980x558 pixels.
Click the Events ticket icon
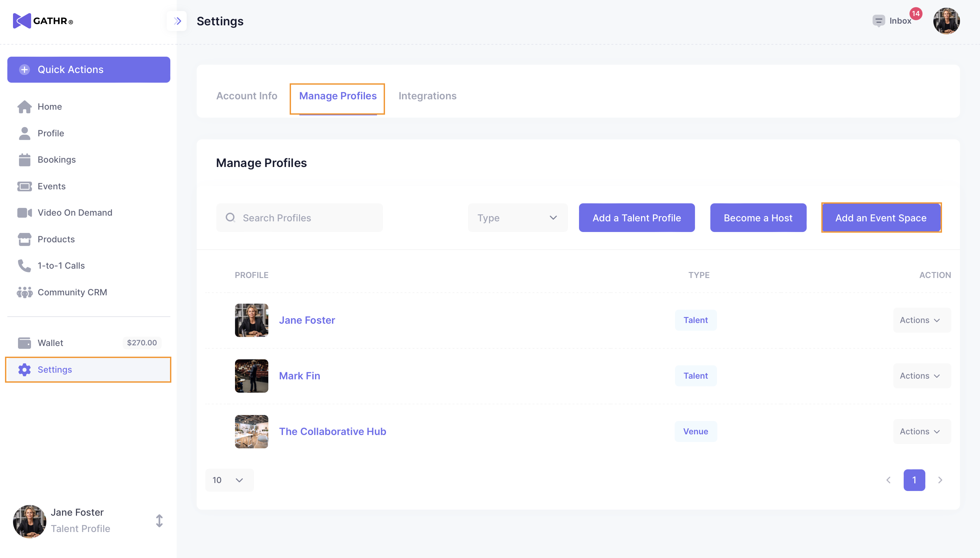25,186
